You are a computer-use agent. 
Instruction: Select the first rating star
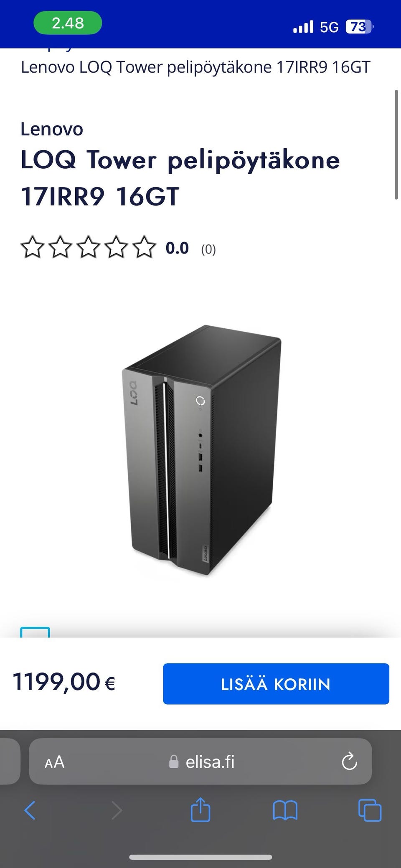point(32,247)
